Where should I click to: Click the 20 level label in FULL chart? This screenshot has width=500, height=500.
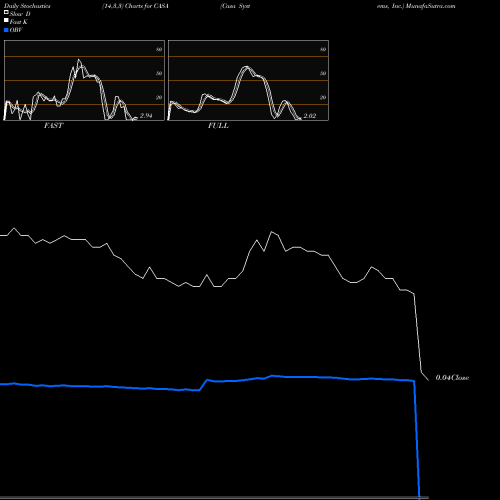coord(323,97)
